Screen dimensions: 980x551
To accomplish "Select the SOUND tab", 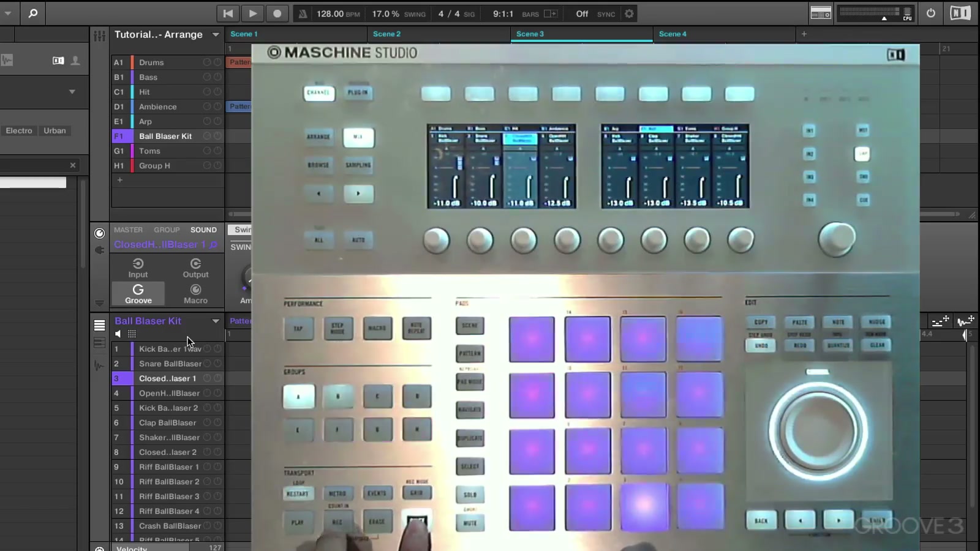I will (x=203, y=230).
